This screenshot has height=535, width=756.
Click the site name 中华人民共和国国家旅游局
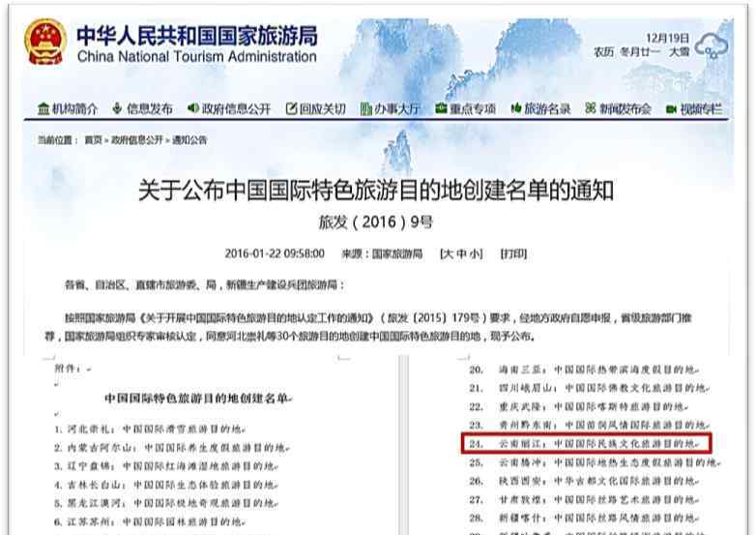coord(197,36)
